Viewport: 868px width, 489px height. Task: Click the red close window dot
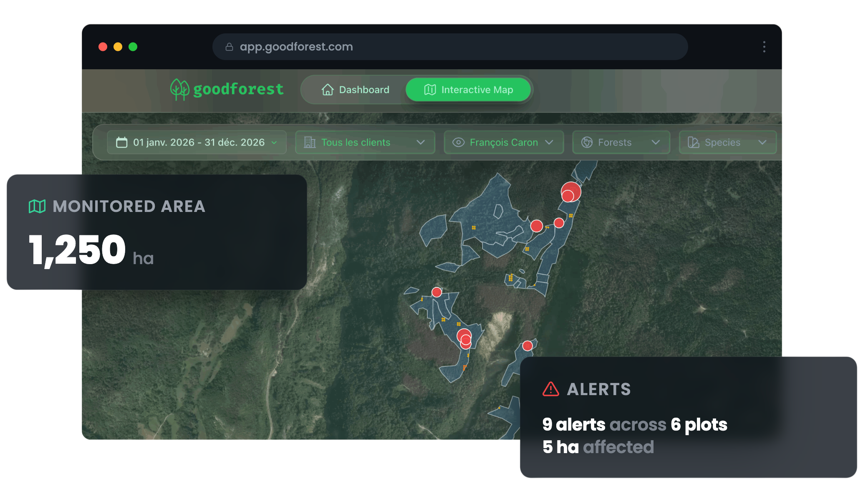(x=103, y=47)
